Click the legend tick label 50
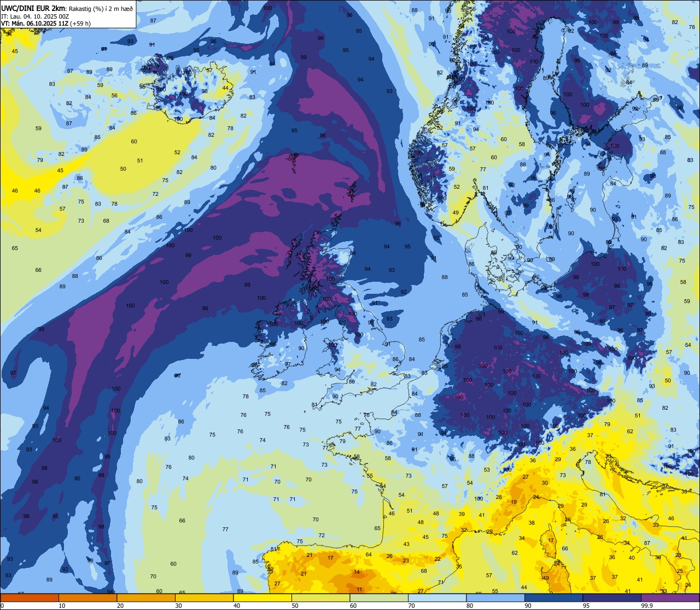This screenshot has height=610, width=700. click(295, 606)
